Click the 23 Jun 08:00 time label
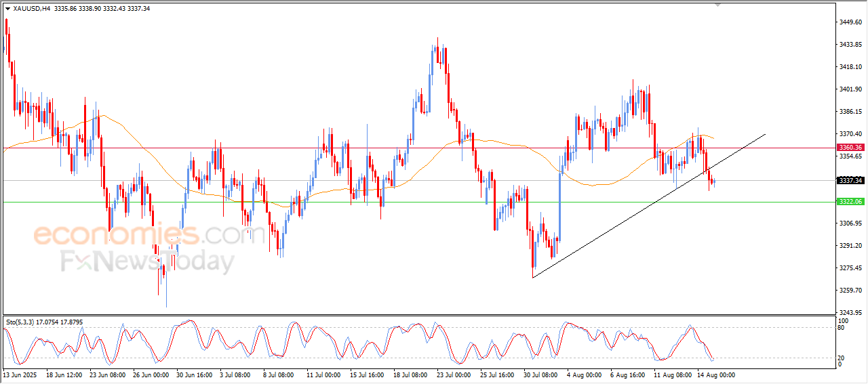The height and width of the screenshot is (384, 868). click(108, 375)
